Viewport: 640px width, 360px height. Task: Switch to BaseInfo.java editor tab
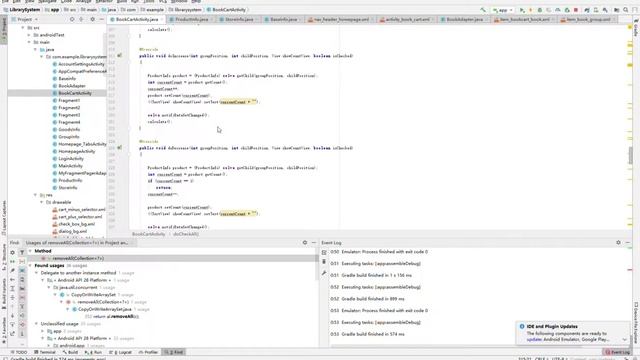pyautogui.click(x=283, y=19)
